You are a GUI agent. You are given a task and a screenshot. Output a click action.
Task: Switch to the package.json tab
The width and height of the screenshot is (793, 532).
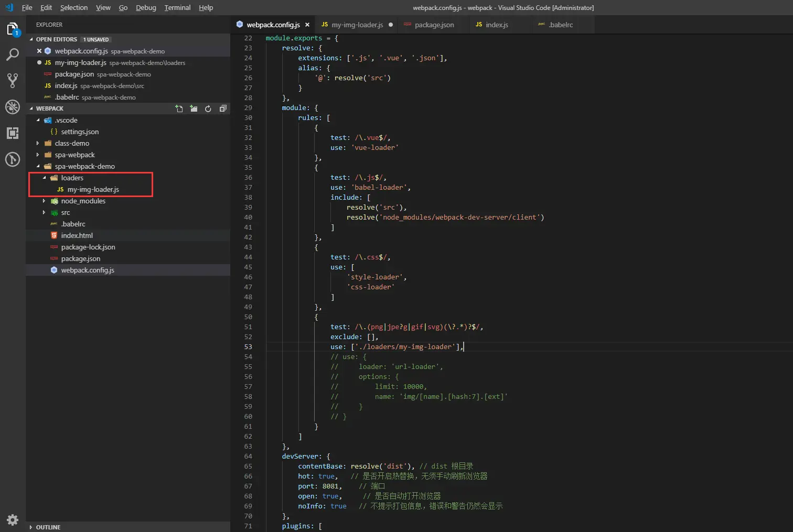(434, 25)
